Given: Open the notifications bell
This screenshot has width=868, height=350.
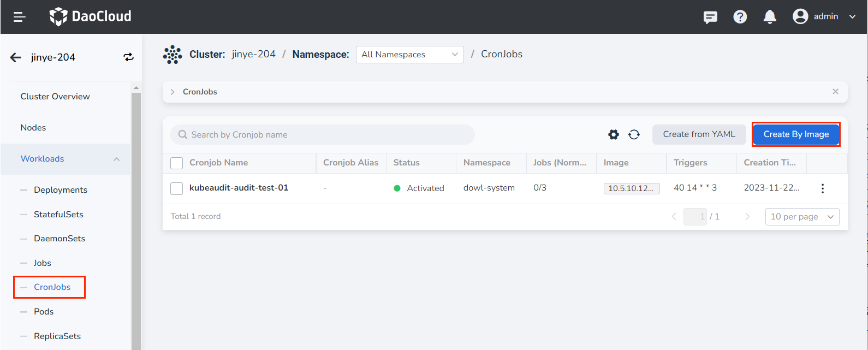Looking at the screenshot, I should point(770,17).
